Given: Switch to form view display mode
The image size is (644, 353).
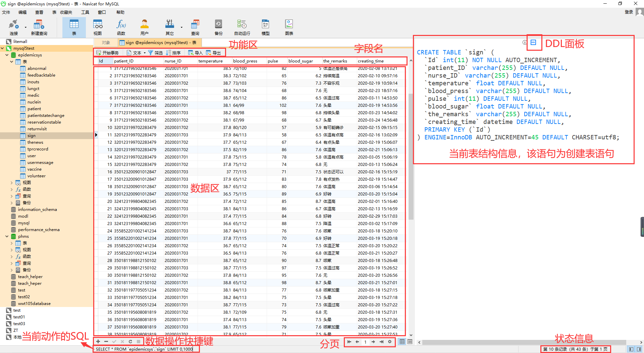Looking at the screenshot, I should [410, 342].
